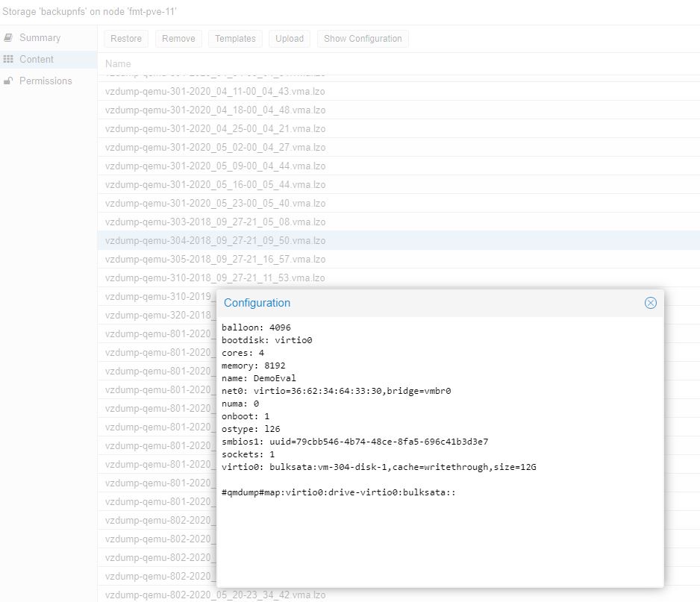Viewport: 700px width, 602px height.
Task: Select backup vzdump-qemu-301-2020_04_11-00_04_43
Action: [215, 92]
